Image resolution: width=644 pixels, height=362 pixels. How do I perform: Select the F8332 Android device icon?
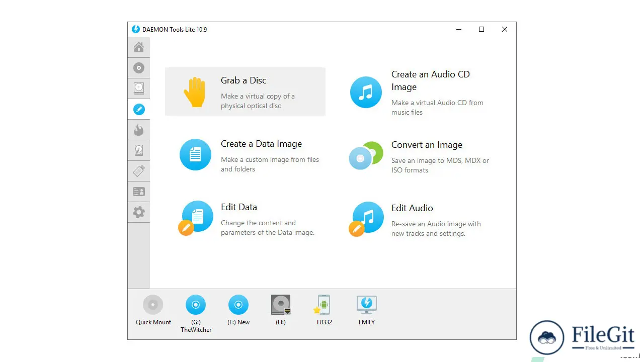(323, 305)
